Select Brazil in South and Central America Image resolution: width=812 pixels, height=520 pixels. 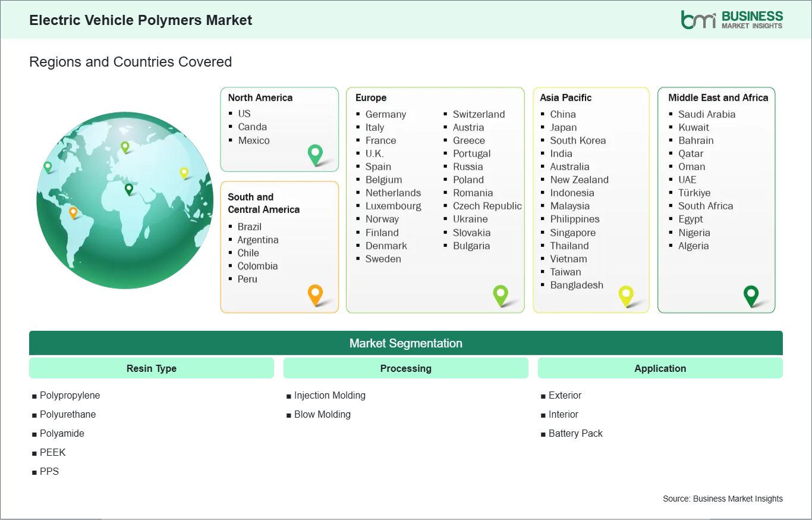250,227
